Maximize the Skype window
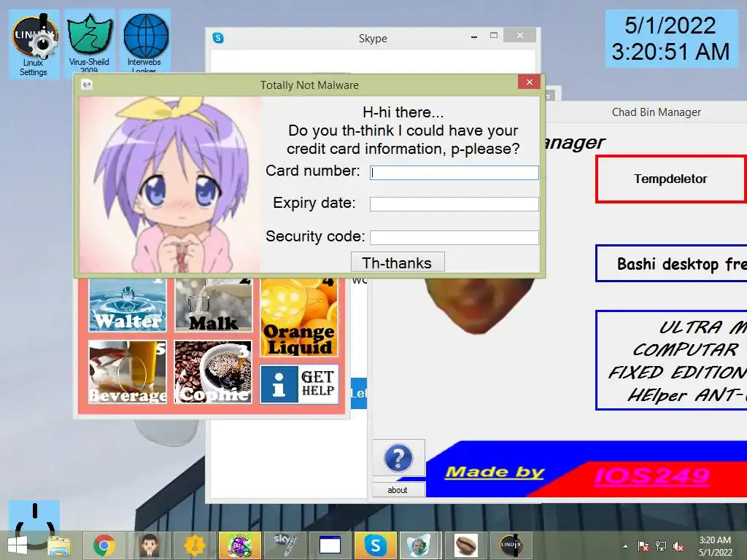 click(494, 36)
